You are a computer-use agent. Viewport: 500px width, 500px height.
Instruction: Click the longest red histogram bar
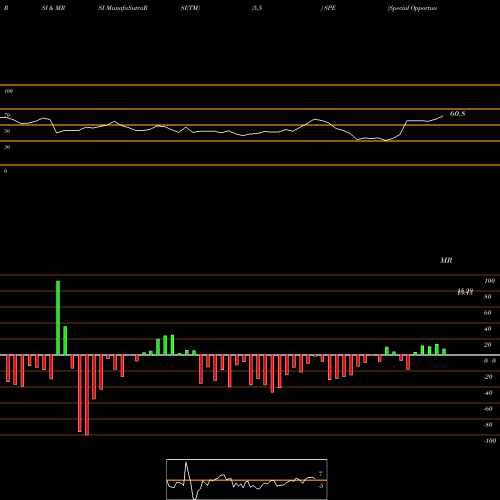[x=87, y=395]
